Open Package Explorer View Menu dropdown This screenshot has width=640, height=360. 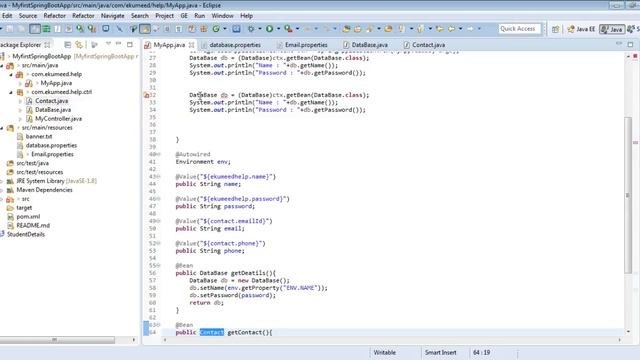[x=108, y=44]
